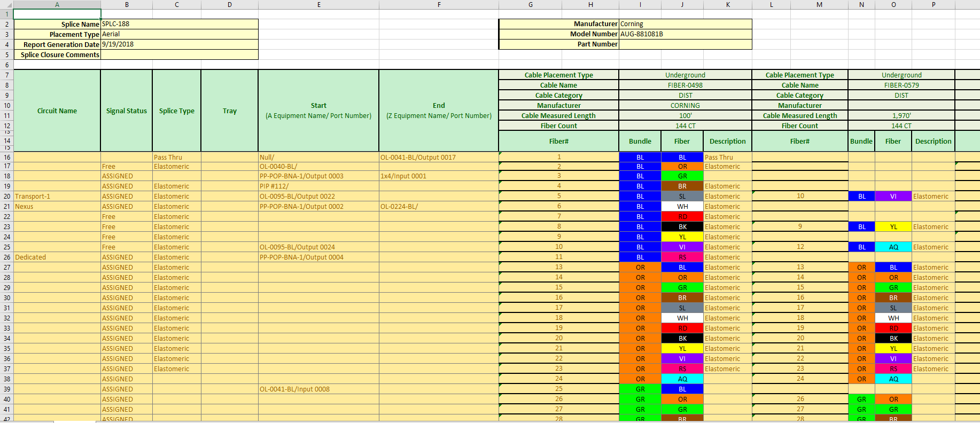The image size is (980, 423).
Task: Click the Transport-1 circuit name cell
Action: [57, 197]
